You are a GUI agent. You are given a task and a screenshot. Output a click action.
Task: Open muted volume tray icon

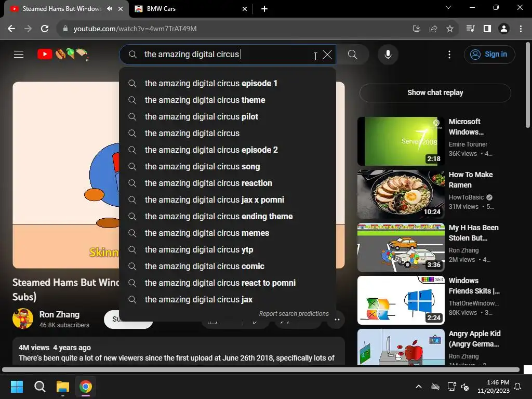(x=465, y=387)
